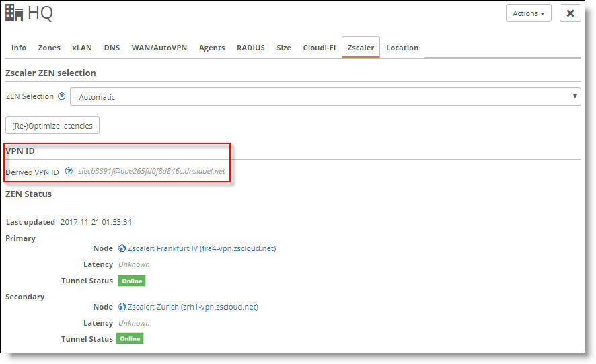Image resolution: width=596 pixels, height=364 pixels.
Task: Click the secondary tunnel Online badge
Action: pos(130,338)
